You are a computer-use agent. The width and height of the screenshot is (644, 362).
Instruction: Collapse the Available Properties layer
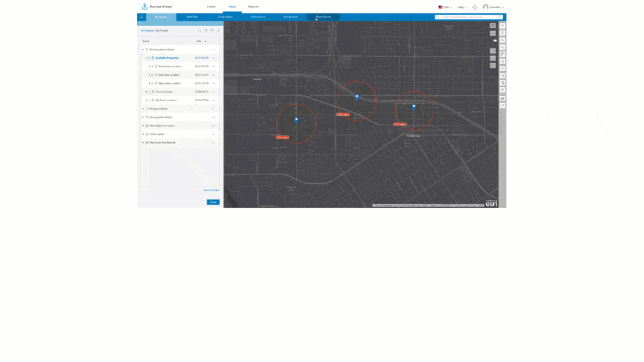[146, 58]
